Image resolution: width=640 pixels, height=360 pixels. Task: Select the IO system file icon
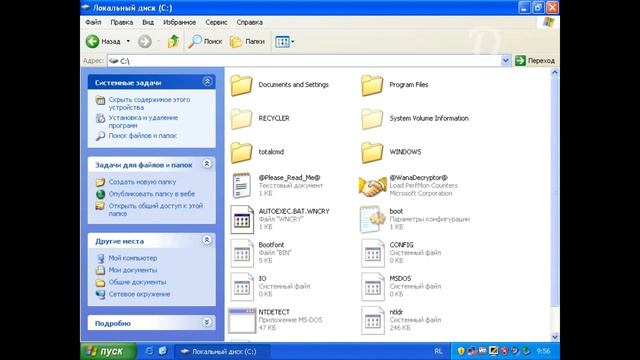pos(242,287)
